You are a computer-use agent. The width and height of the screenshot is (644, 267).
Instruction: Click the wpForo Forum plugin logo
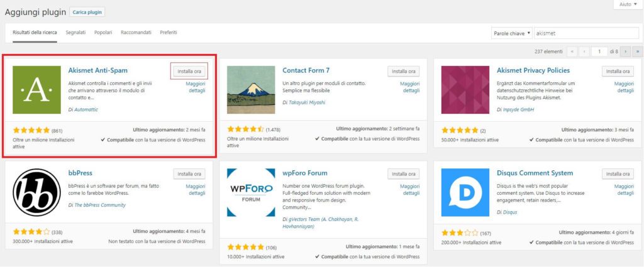251,192
